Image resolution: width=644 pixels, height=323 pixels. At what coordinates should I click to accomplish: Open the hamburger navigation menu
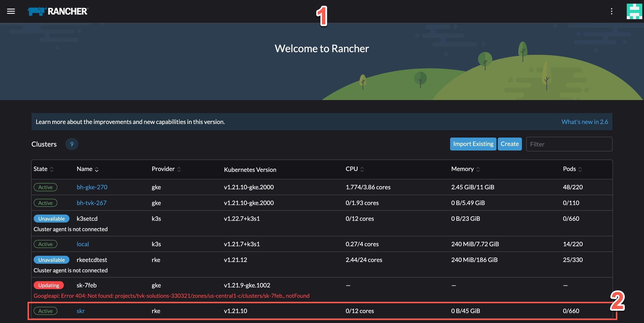[x=11, y=11]
